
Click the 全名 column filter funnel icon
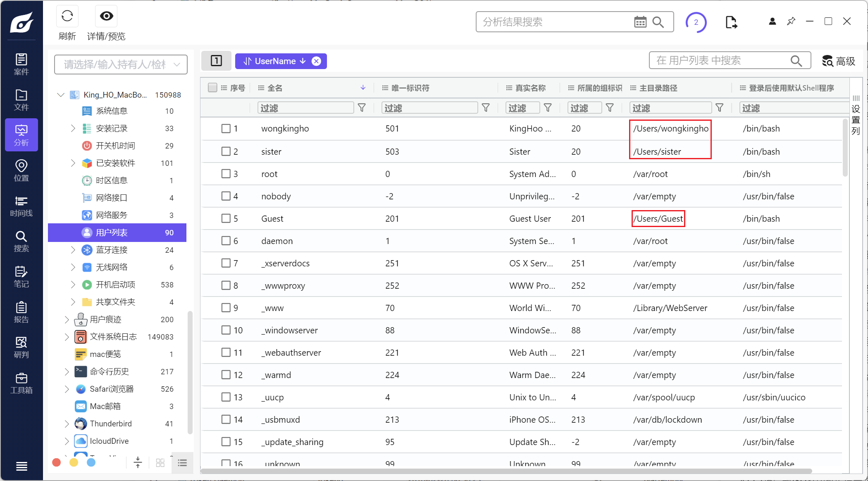click(x=362, y=108)
